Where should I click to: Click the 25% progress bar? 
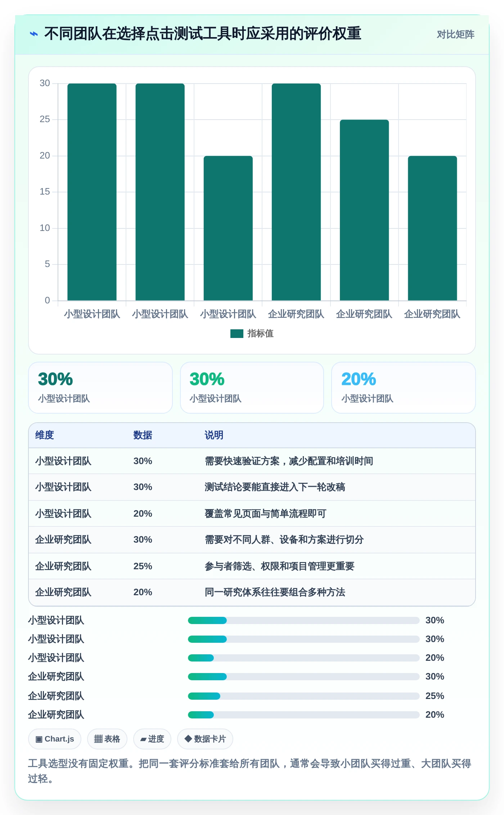point(303,696)
